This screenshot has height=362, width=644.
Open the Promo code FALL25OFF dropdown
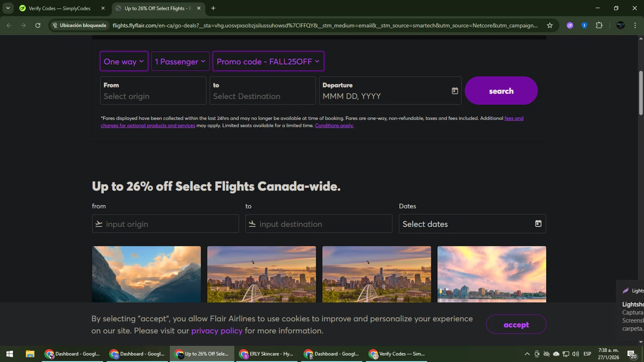[268, 61]
